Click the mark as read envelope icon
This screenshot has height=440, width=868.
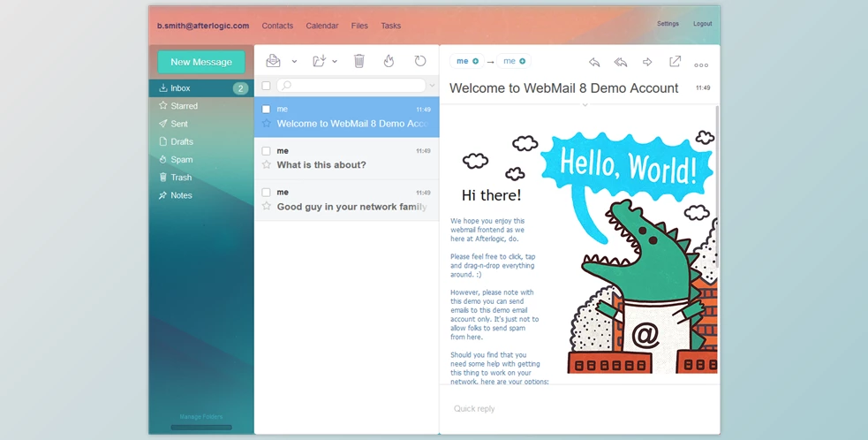pos(273,61)
